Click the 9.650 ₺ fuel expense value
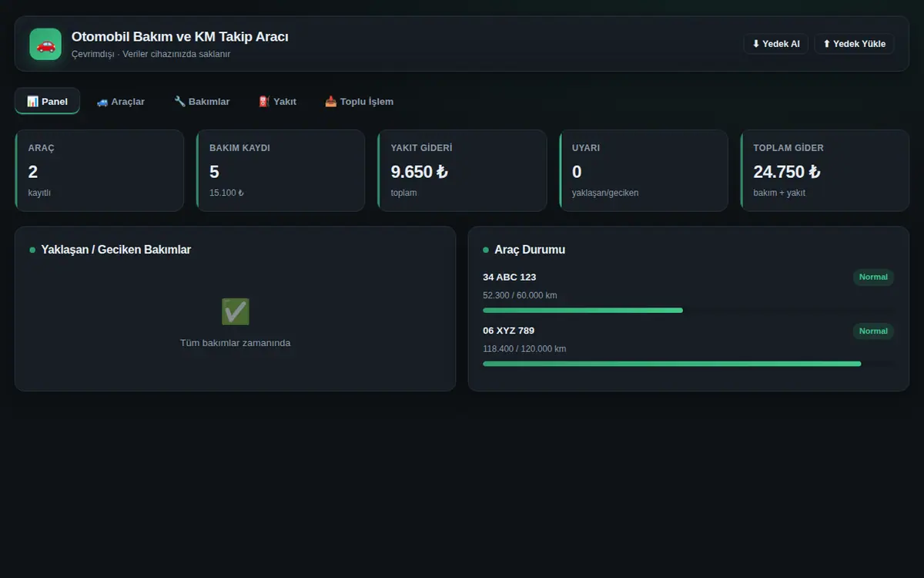924x578 pixels. [420, 172]
